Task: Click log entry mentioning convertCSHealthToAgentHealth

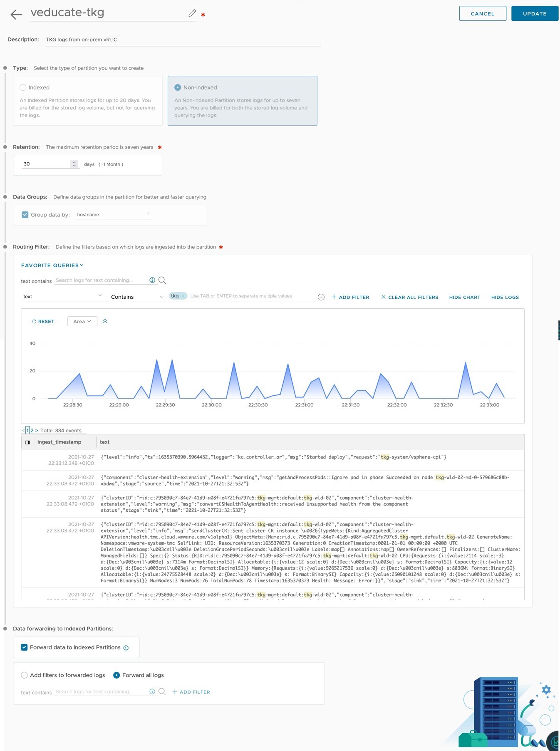Action: tap(273, 504)
